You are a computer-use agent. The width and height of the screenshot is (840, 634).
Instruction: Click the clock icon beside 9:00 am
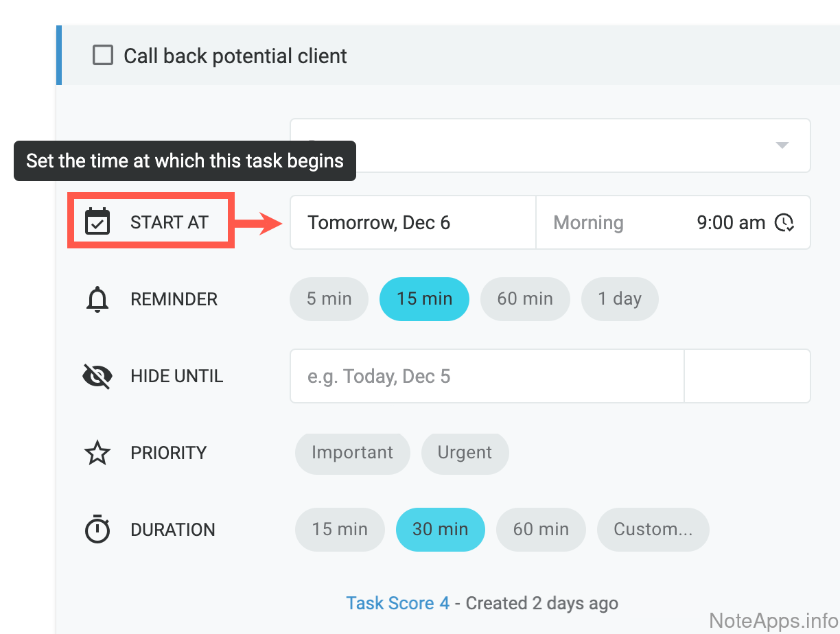tap(784, 222)
